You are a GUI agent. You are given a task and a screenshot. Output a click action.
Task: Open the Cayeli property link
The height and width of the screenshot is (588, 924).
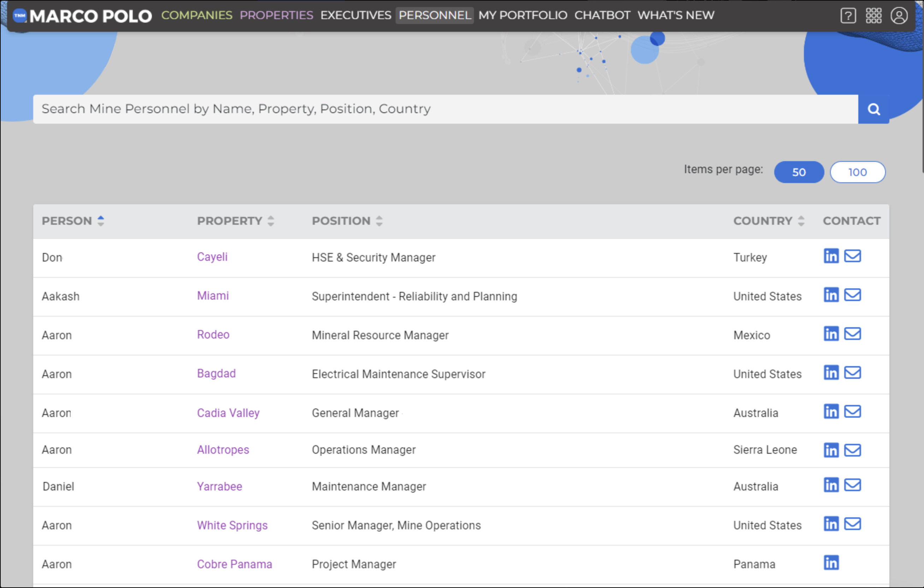212,257
